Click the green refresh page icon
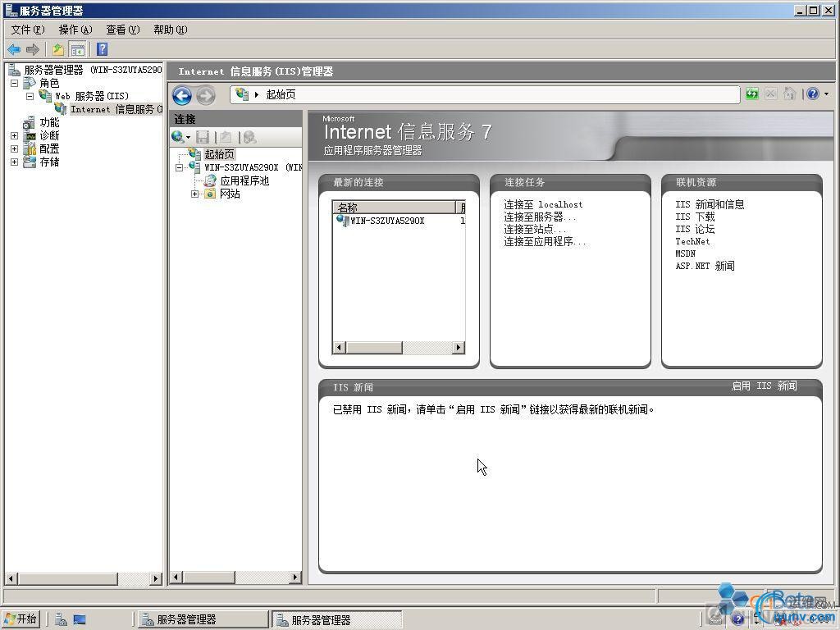 coord(752,94)
